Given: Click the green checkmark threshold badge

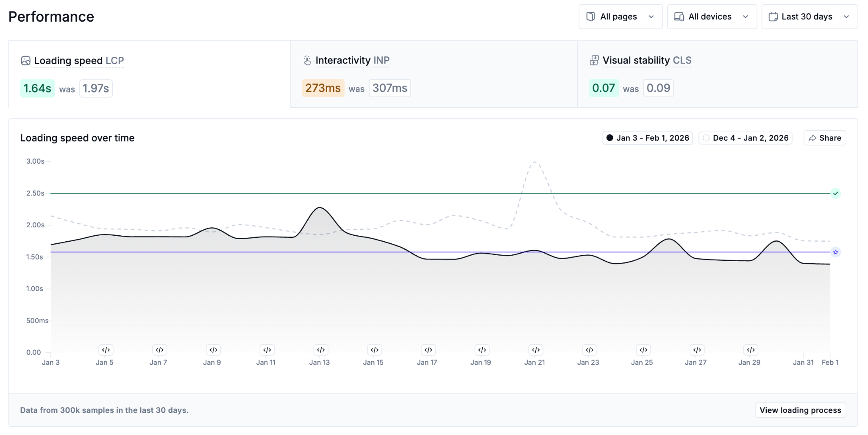Looking at the screenshot, I should pos(835,193).
